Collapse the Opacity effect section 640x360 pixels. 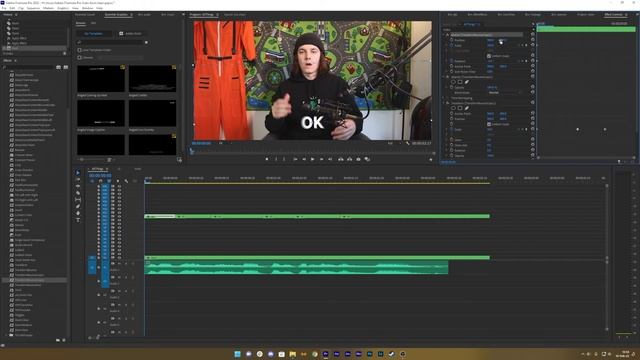click(444, 77)
